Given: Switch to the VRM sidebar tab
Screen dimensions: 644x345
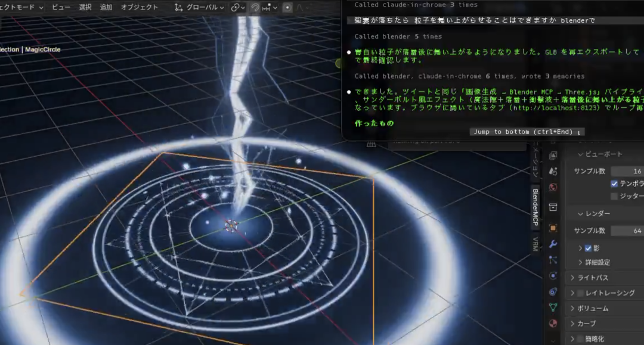Looking at the screenshot, I should [x=535, y=244].
